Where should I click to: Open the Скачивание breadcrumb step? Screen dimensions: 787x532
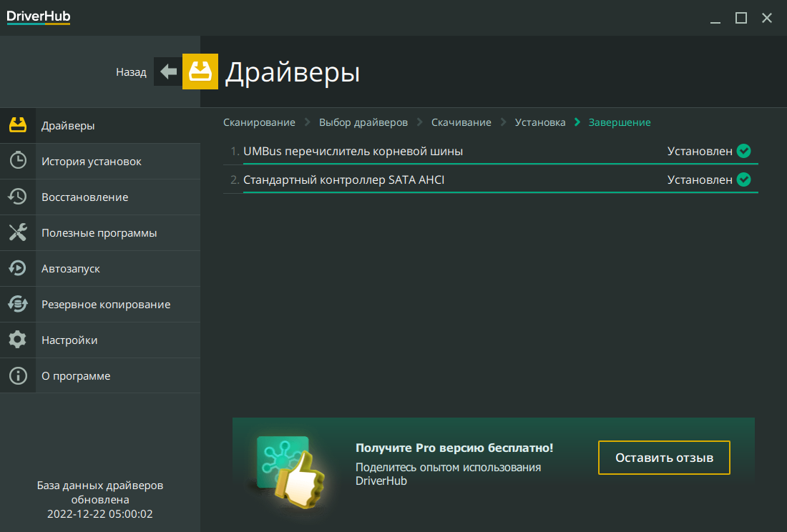[x=461, y=122]
